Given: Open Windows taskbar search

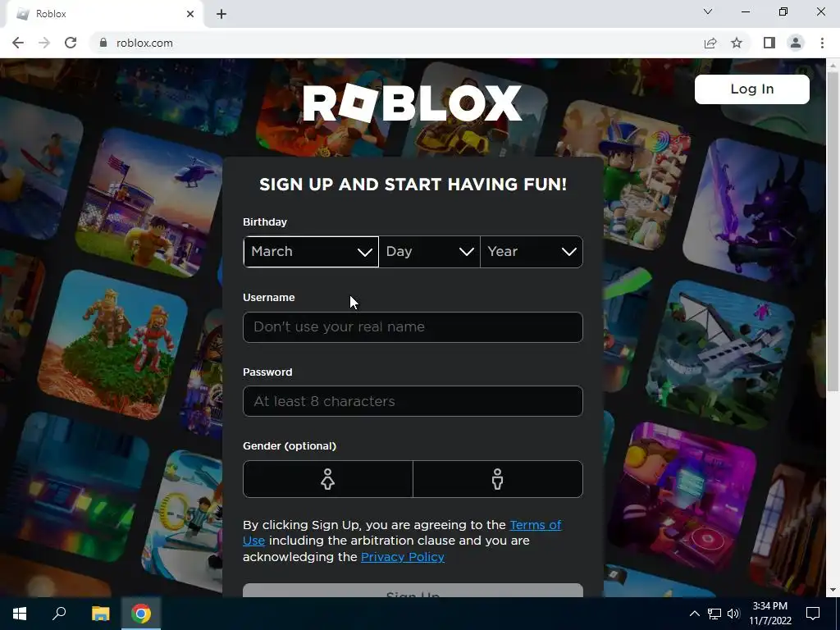Looking at the screenshot, I should pos(59,614).
